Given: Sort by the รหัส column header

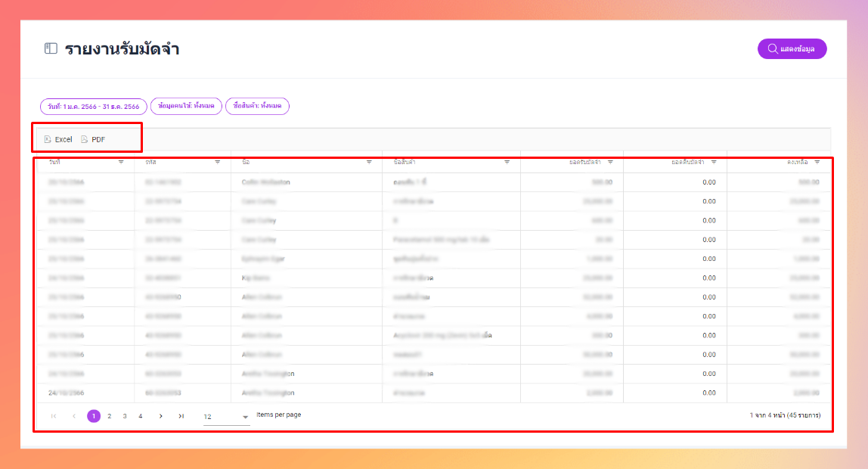Looking at the screenshot, I should (x=150, y=162).
